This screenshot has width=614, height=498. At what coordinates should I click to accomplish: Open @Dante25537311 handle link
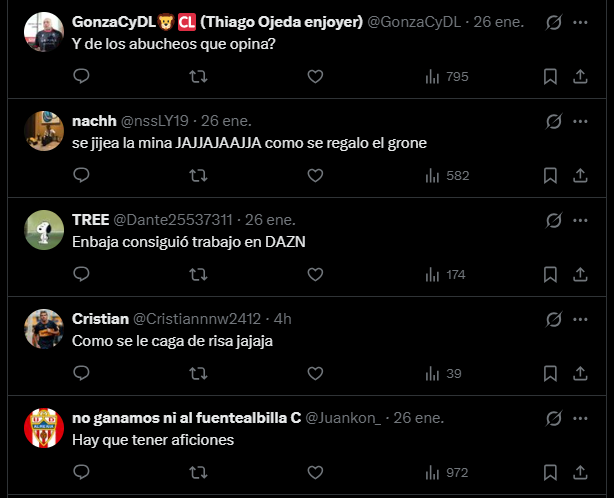coord(173,220)
